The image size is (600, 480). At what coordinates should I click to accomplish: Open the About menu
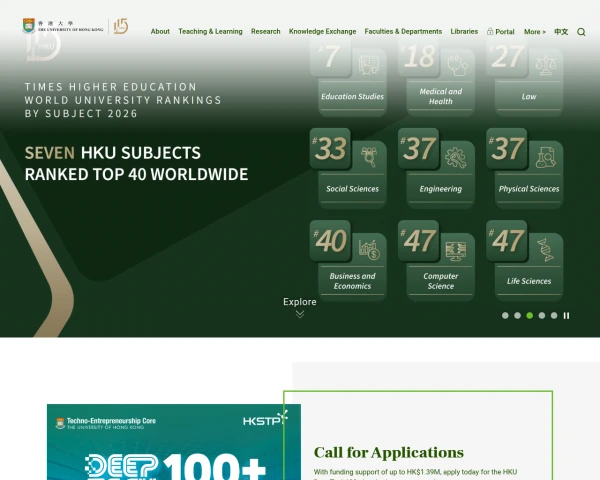(160, 31)
